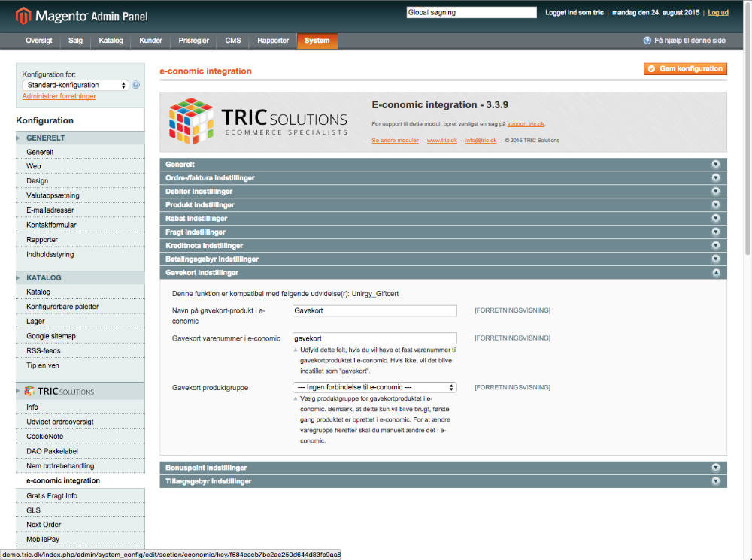Click Administrer forretninger link

[59, 95]
